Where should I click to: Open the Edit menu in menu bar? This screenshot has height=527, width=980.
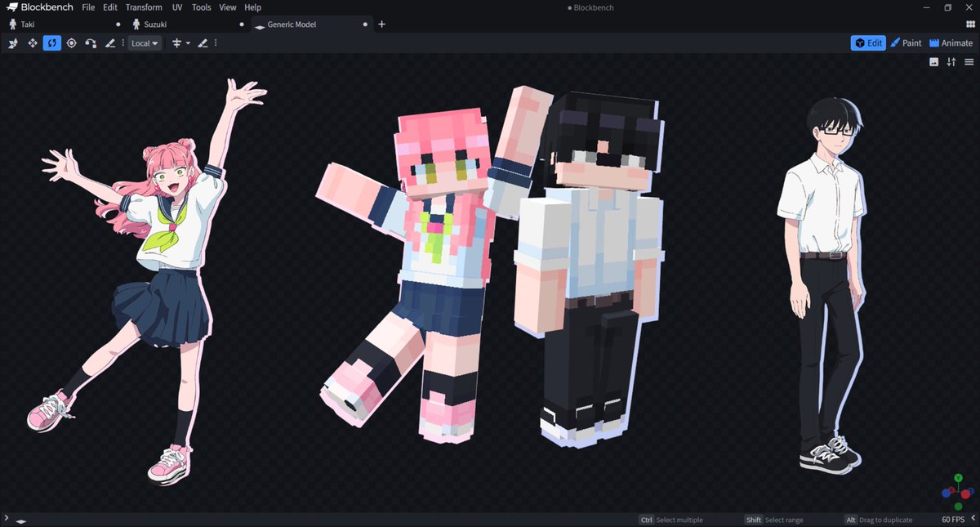[x=110, y=7]
